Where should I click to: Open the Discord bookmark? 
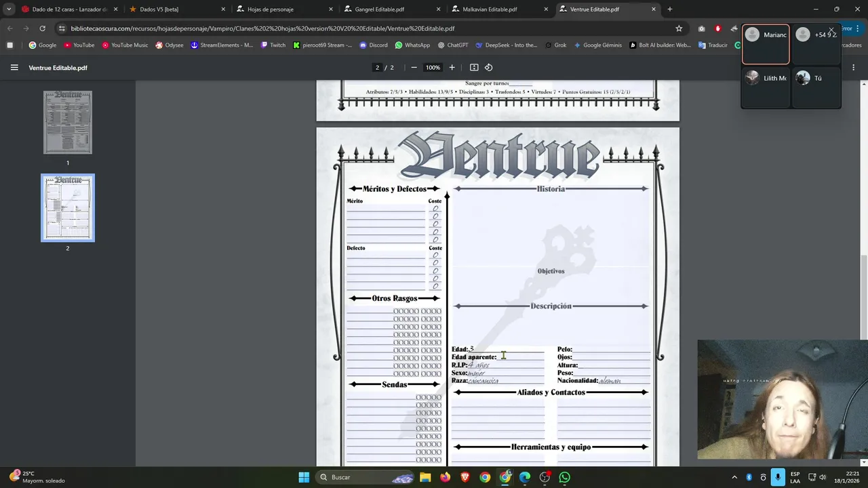coord(374,45)
